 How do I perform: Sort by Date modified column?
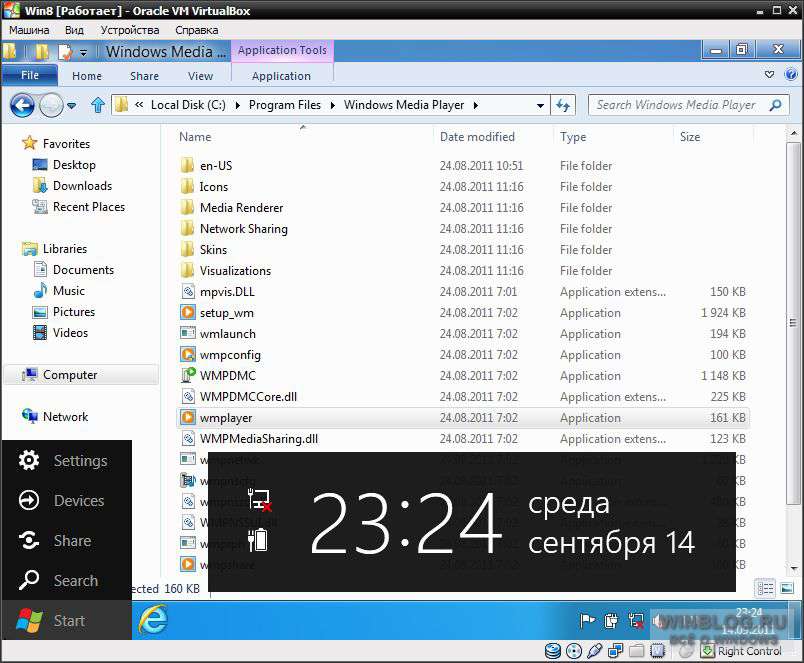coord(477,136)
